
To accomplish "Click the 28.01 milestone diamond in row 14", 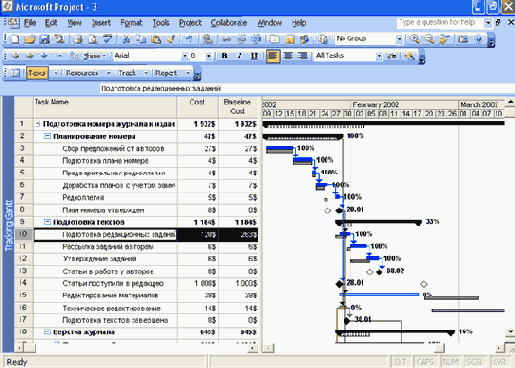I will pos(339,284).
